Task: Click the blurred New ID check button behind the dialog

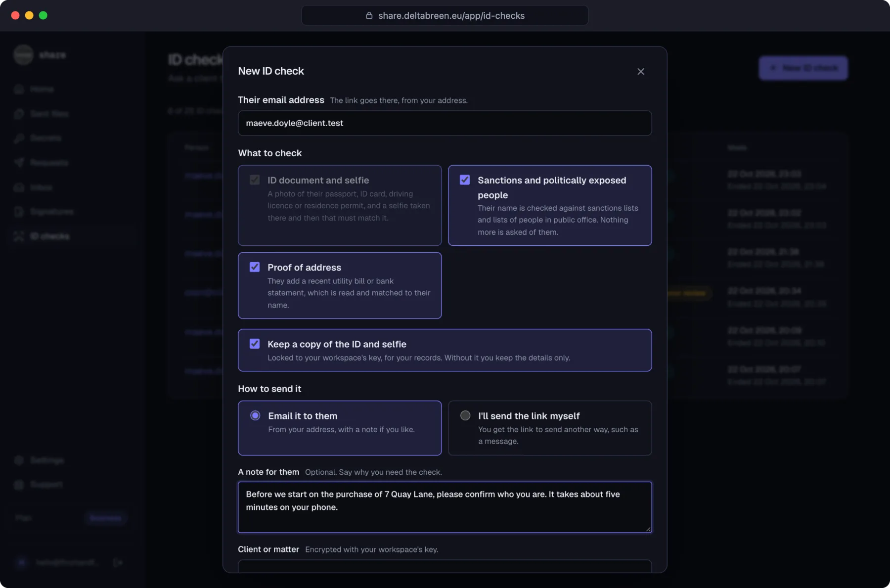Action: point(803,68)
